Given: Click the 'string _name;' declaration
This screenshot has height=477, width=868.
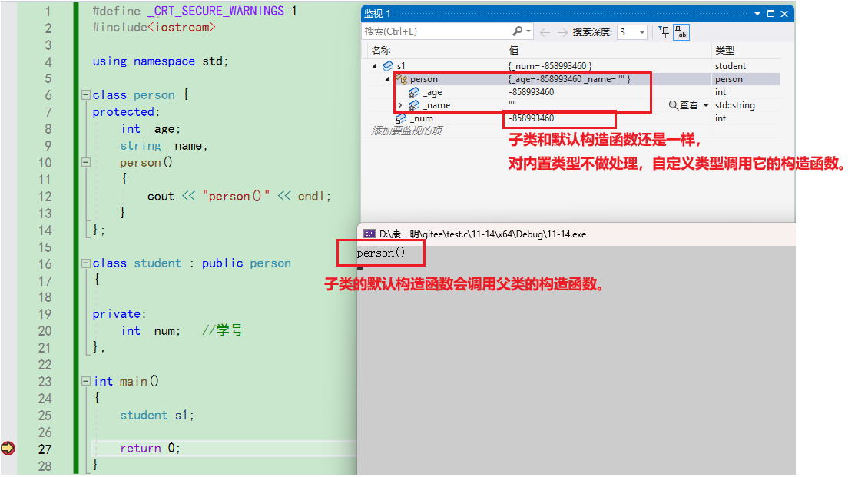Looking at the screenshot, I should tap(164, 145).
